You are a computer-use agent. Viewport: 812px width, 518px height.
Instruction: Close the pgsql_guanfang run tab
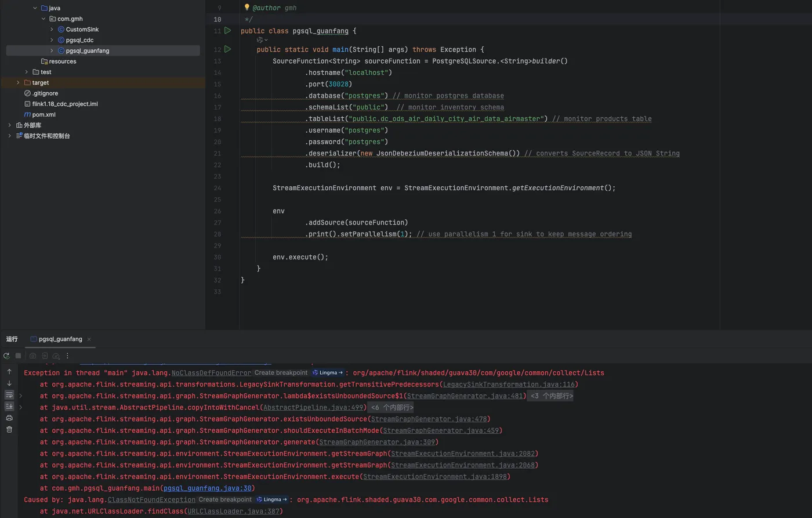(89, 339)
